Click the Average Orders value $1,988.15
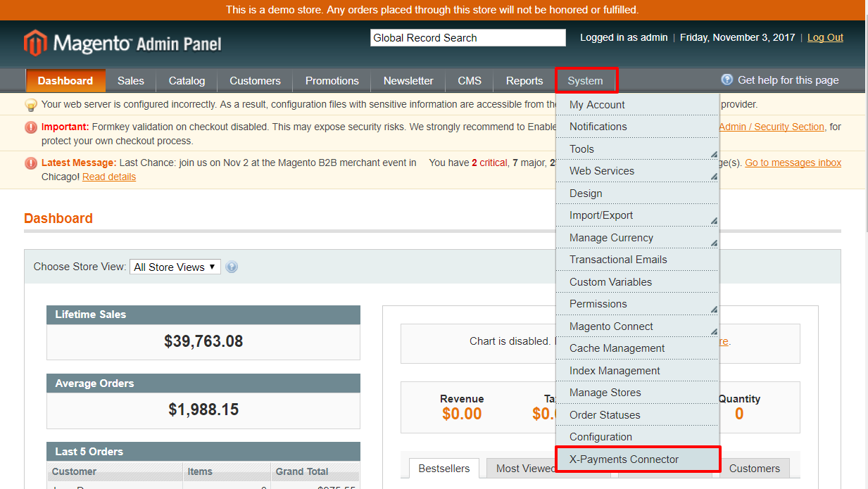The image size is (868, 489). pos(203,409)
